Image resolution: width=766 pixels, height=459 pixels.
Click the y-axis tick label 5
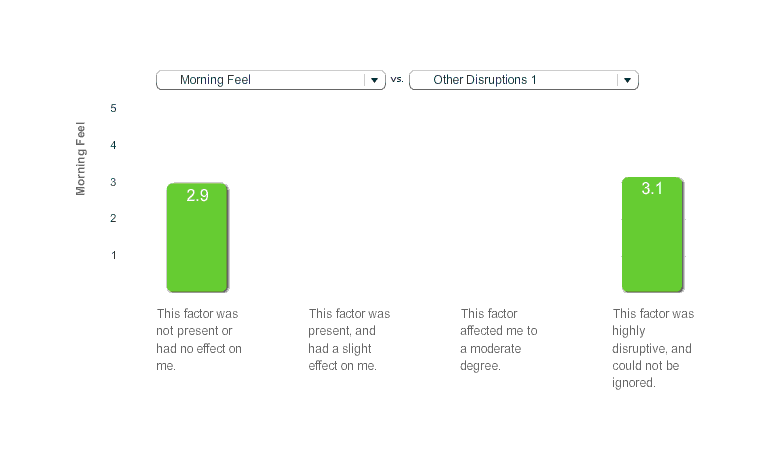click(x=113, y=108)
